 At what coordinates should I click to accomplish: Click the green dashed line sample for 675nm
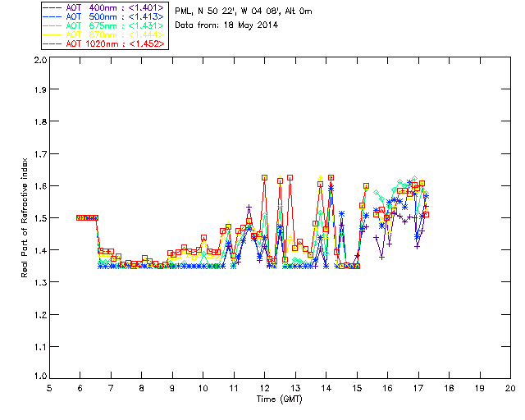click(x=52, y=25)
